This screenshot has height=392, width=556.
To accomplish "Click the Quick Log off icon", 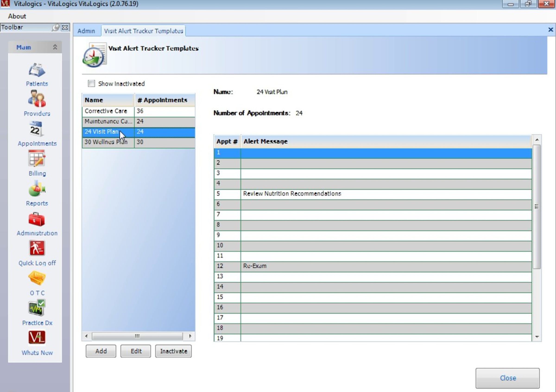I will [x=37, y=248].
